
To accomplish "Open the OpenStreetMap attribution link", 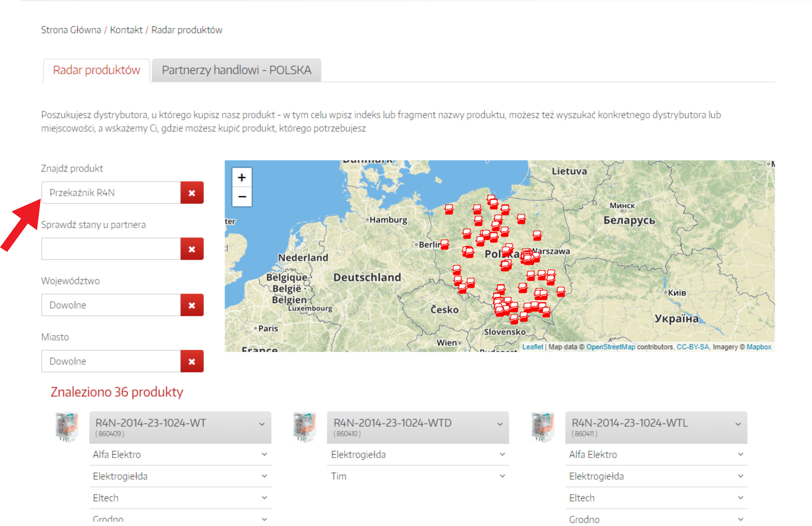I will pyautogui.click(x=610, y=347).
